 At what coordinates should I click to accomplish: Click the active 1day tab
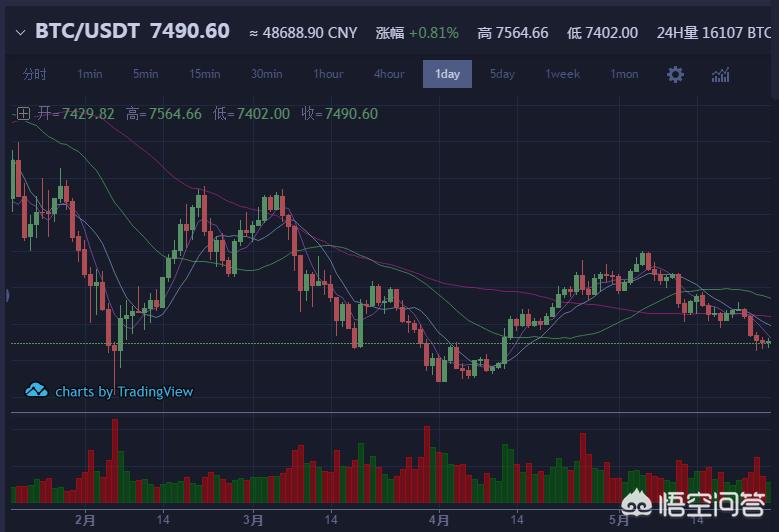tap(447, 75)
